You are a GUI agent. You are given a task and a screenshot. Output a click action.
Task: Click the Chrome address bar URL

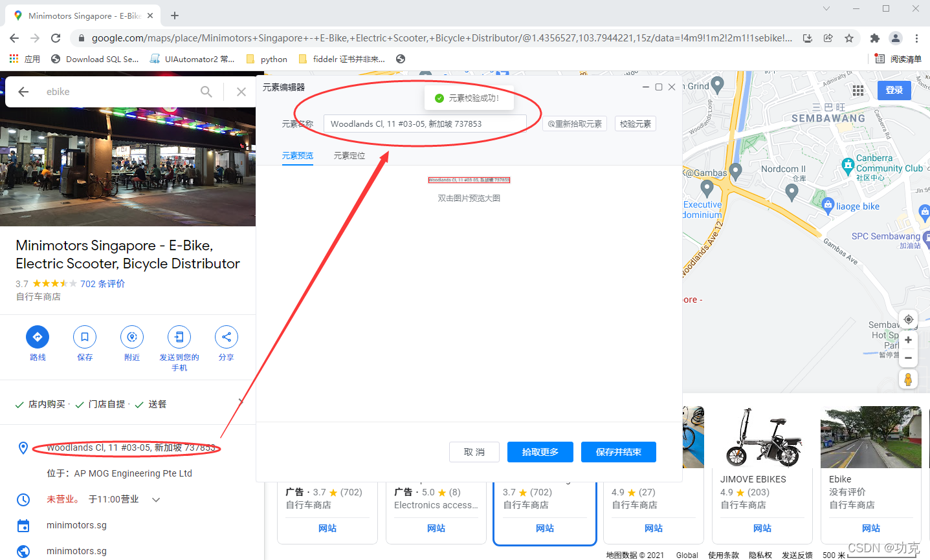pos(441,38)
